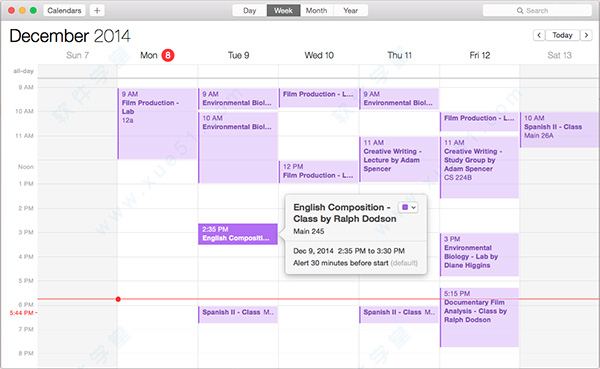This screenshot has height=369, width=600.
Task: Click inside the Search field
Action: point(537,11)
